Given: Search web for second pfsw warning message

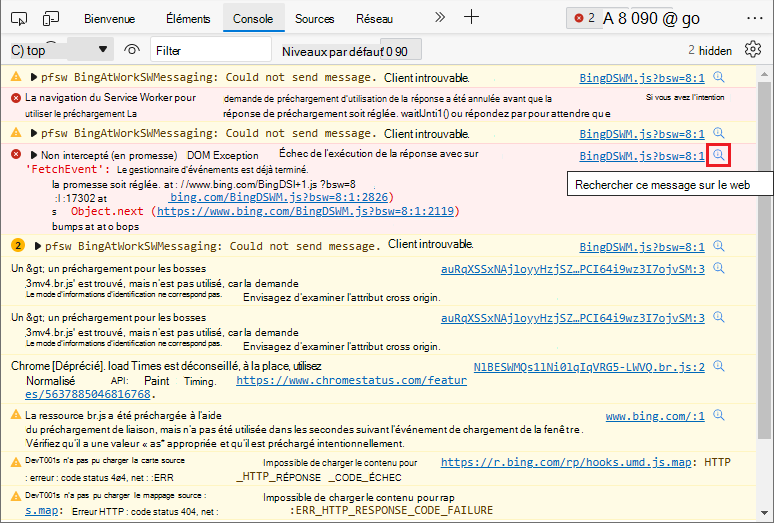Looking at the screenshot, I should click(x=719, y=133).
